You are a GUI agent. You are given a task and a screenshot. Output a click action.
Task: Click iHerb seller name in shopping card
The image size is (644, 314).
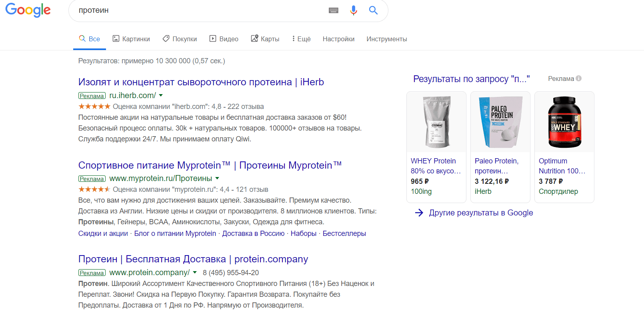483,191
